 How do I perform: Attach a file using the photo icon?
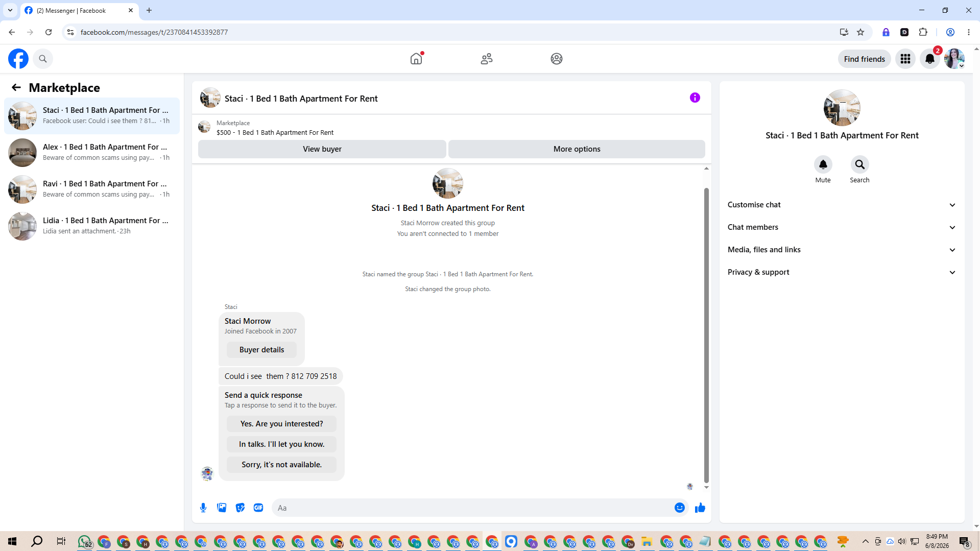click(222, 508)
